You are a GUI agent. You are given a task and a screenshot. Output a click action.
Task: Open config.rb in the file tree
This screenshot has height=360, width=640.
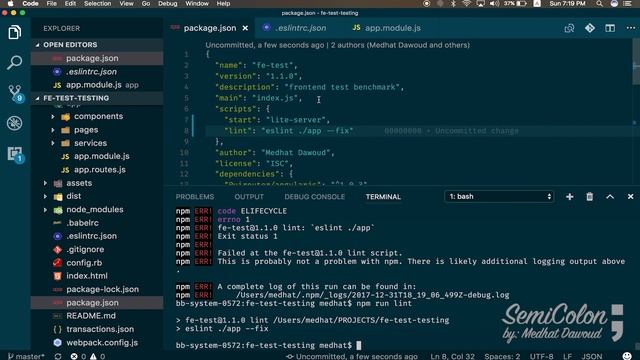[84, 263]
